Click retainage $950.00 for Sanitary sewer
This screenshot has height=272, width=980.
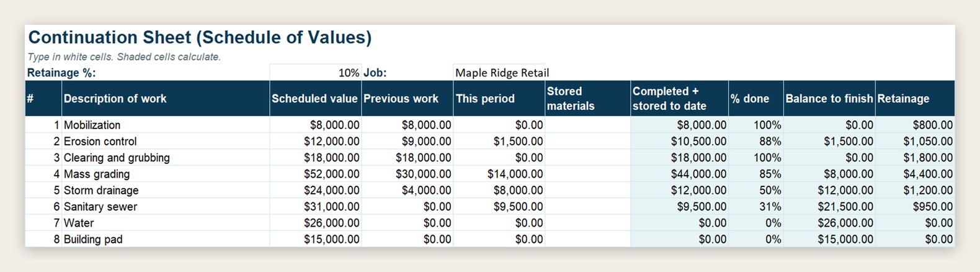(x=915, y=206)
